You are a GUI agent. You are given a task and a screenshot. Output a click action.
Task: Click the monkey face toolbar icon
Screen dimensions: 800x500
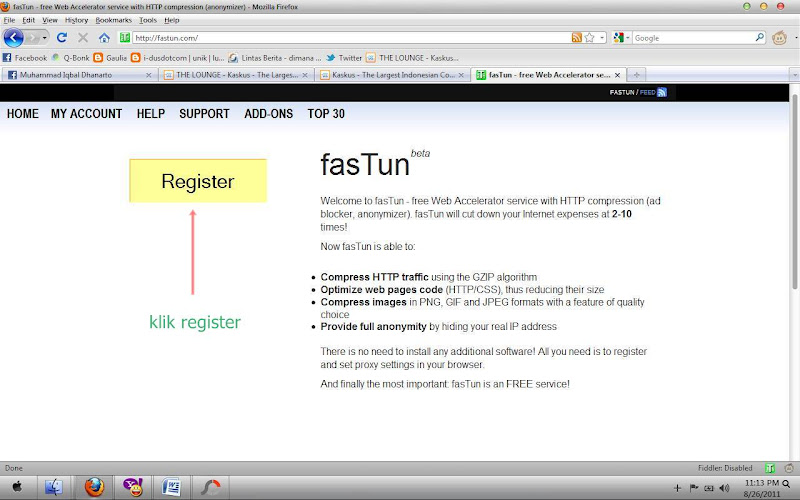tap(779, 38)
